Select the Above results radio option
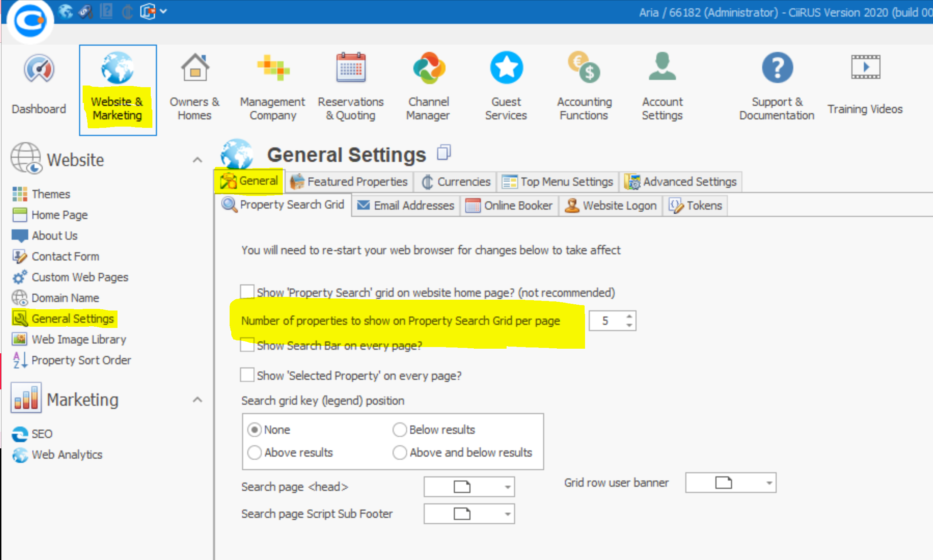933x560 pixels. 255,452
